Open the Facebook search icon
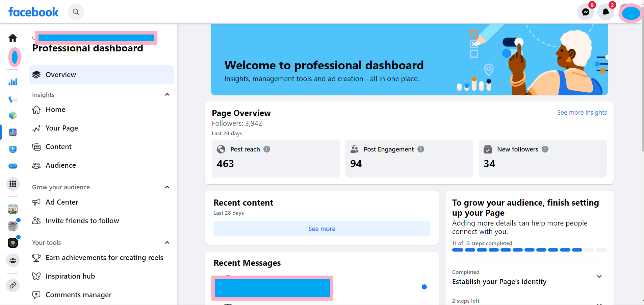 (x=76, y=12)
